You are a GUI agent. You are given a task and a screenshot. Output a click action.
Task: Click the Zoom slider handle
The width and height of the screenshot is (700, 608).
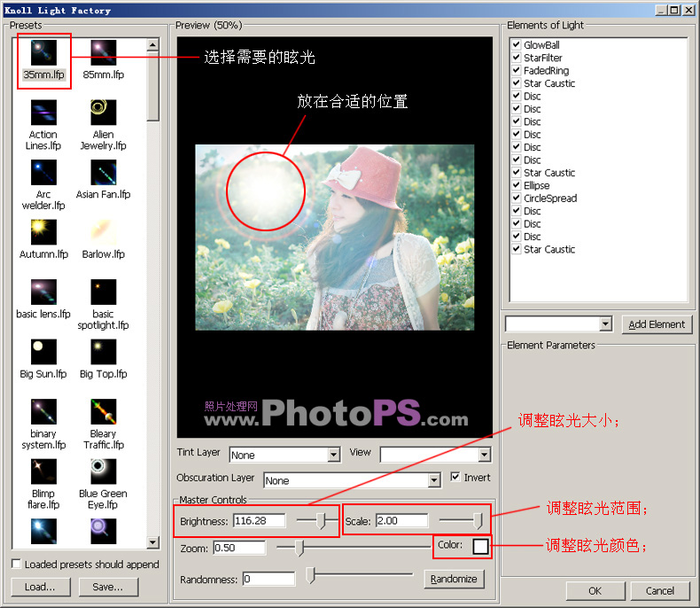click(x=299, y=549)
